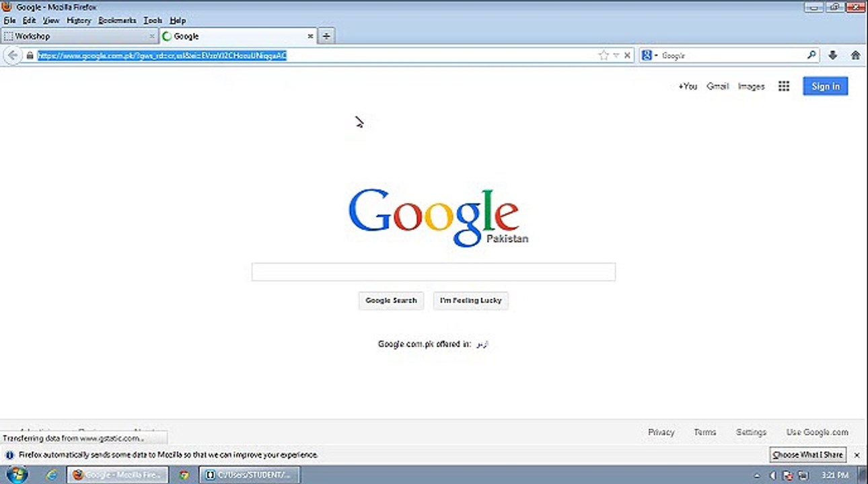Image resolution: width=868 pixels, height=484 pixels.
Task: Open the address bar history dropdown arrow
Action: tap(616, 56)
